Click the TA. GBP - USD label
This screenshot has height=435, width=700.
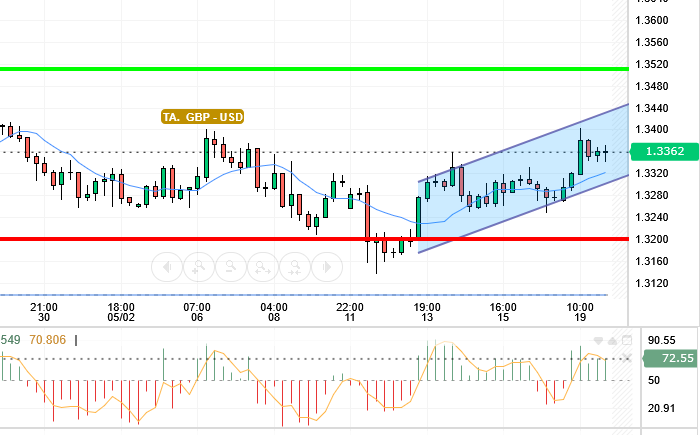203,117
